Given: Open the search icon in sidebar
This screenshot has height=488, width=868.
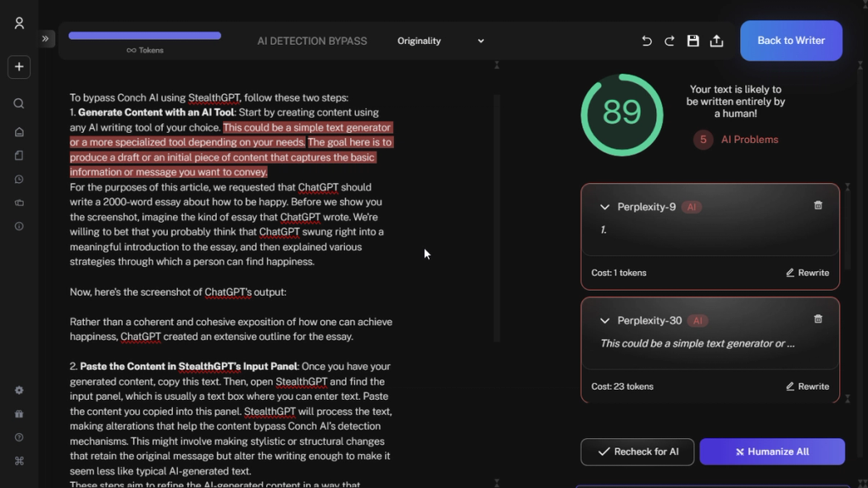Looking at the screenshot, I should tap(19, 103).
